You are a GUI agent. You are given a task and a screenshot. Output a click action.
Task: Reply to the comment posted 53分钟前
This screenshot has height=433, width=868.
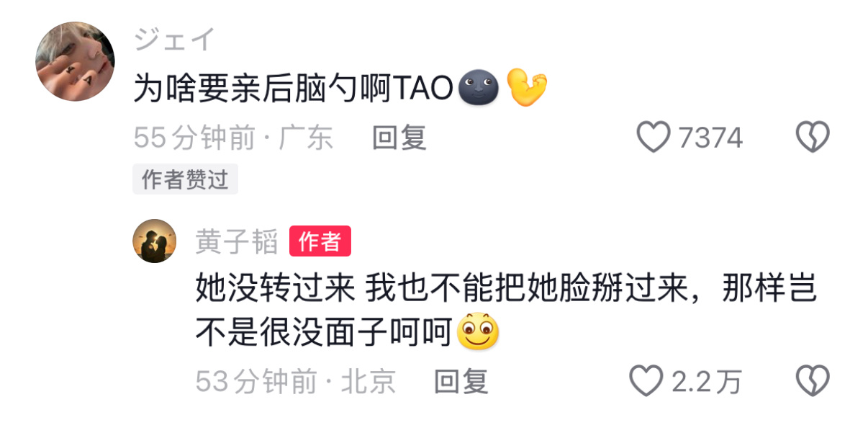461,381
